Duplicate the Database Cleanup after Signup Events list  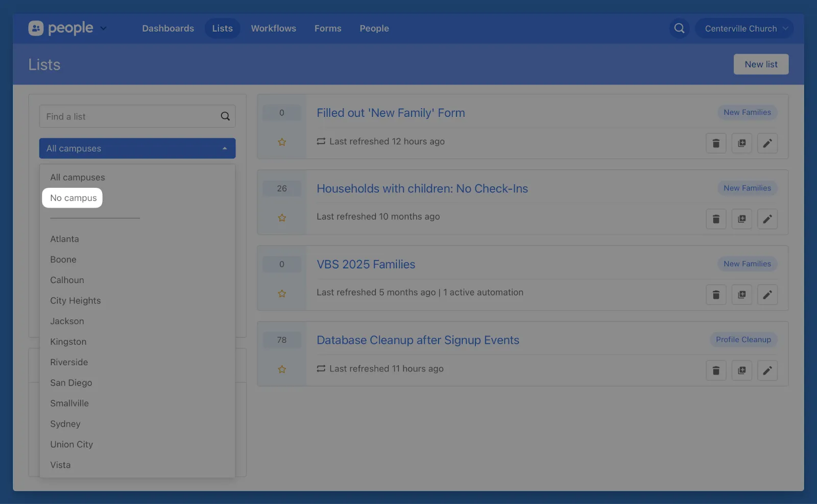(741, 370)
